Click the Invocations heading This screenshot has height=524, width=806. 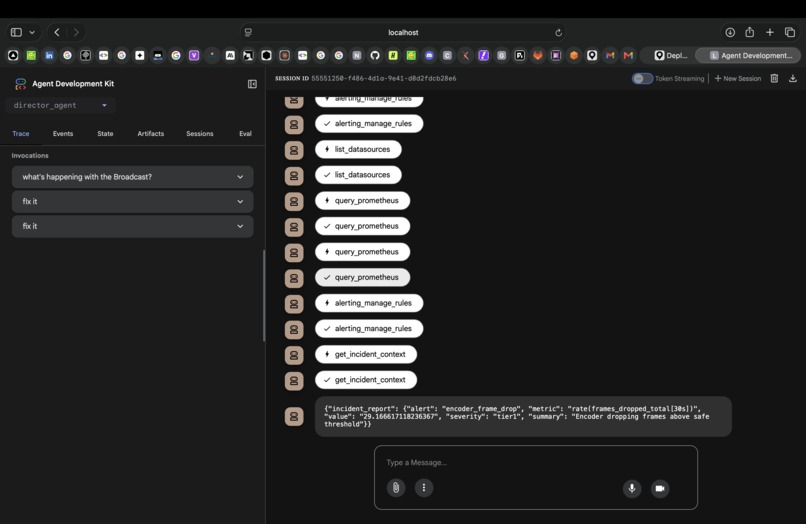pyautogui.click(x=30, y=155)
